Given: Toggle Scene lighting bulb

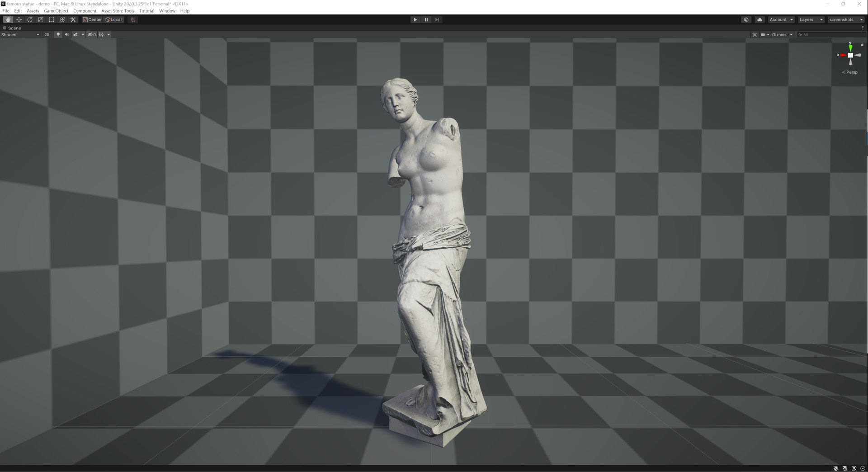Looking at the screenshot, I should 58,35.
